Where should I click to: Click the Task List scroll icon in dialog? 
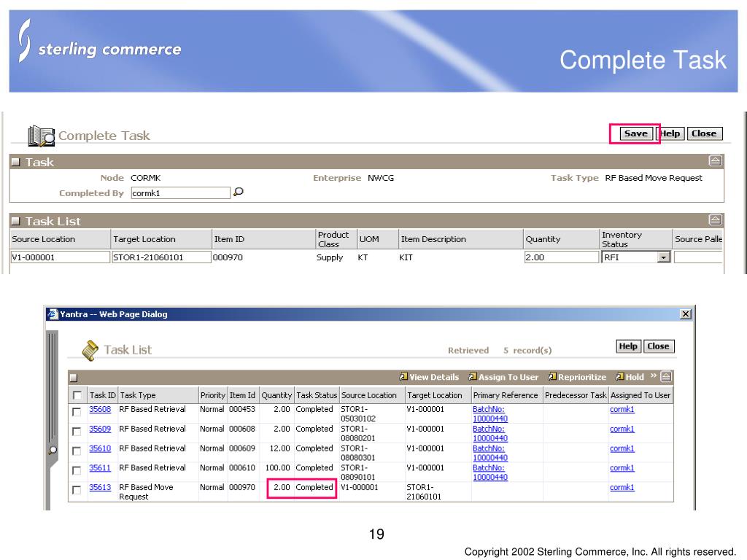click(x=90, y=350)
